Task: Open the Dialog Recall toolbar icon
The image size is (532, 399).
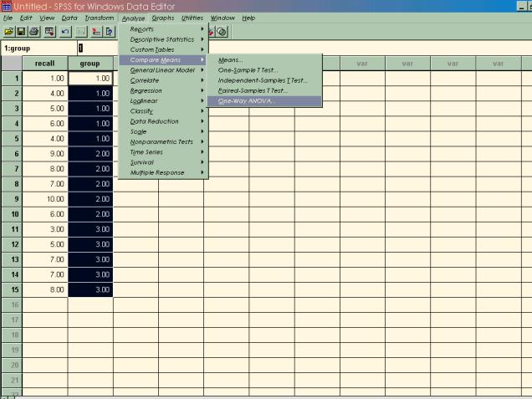Action: pyautogui.click(x=49, y=31)
